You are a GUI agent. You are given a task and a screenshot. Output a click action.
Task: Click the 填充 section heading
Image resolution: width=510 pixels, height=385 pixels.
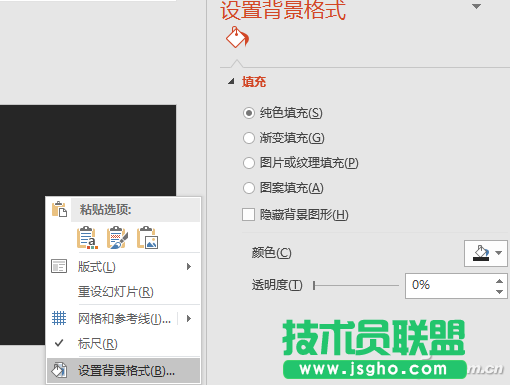click(x=254, y=82)
